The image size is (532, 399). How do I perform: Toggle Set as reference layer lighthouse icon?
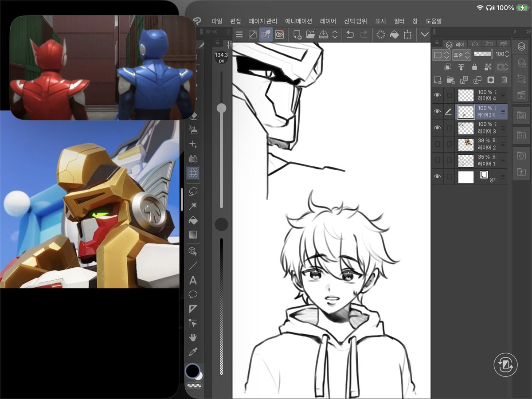[x=462, y=67]
